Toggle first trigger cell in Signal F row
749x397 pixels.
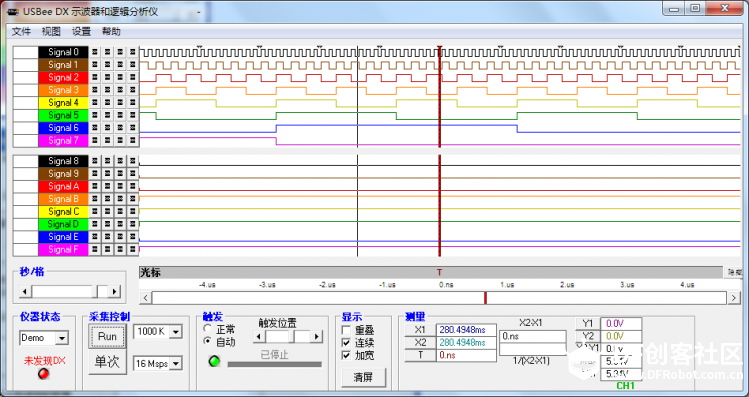[x=95, y=249]
